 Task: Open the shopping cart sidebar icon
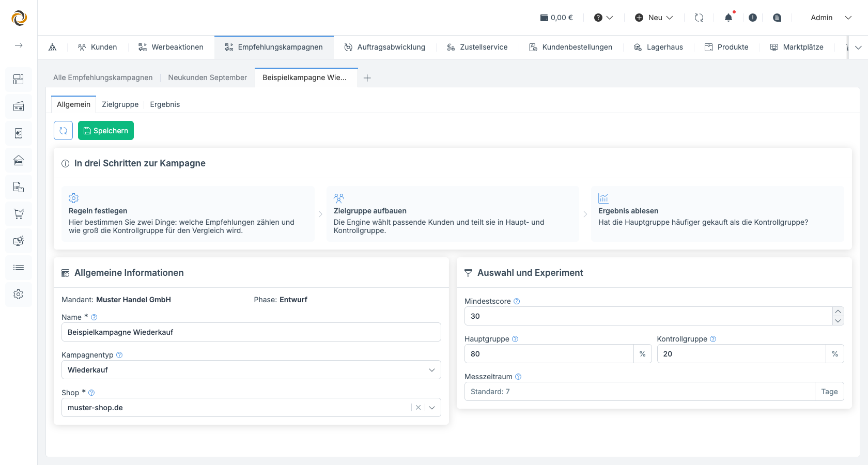pos(19,214)
